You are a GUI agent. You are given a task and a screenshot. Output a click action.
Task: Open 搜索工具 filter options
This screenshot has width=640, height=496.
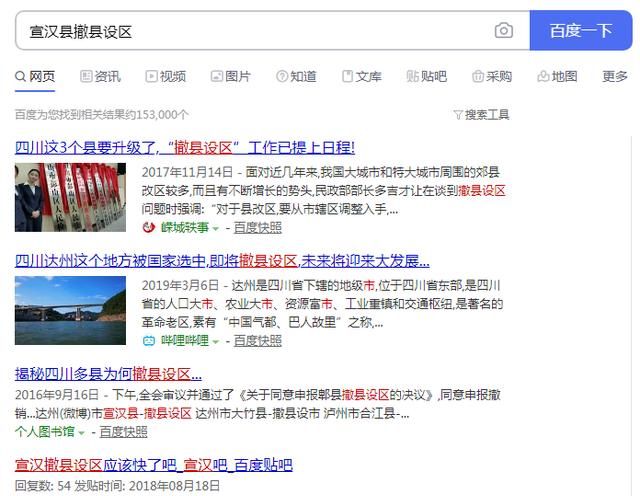(x=482, y=115)
